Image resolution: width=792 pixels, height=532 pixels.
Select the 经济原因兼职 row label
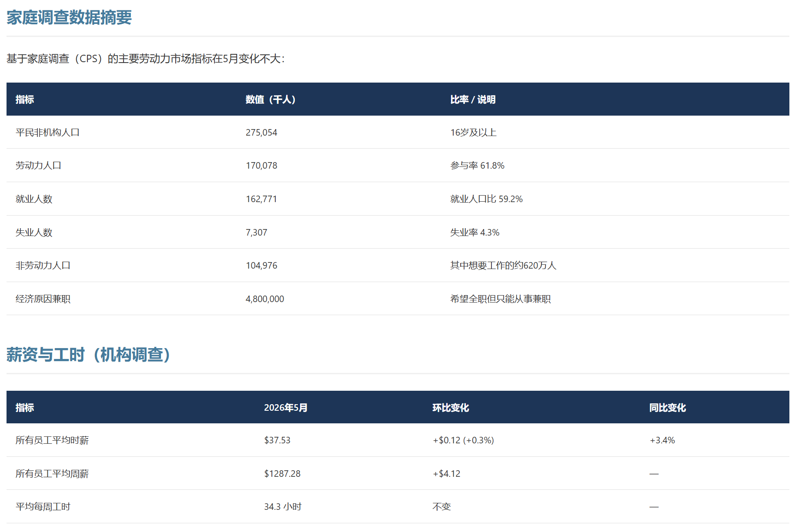pyautogui.click(x=43, y=299)
